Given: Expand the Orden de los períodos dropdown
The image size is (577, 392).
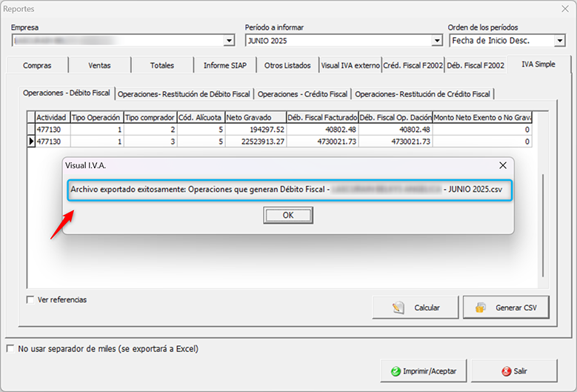Looking at the screenshot, I should click(x=559, y=41).
